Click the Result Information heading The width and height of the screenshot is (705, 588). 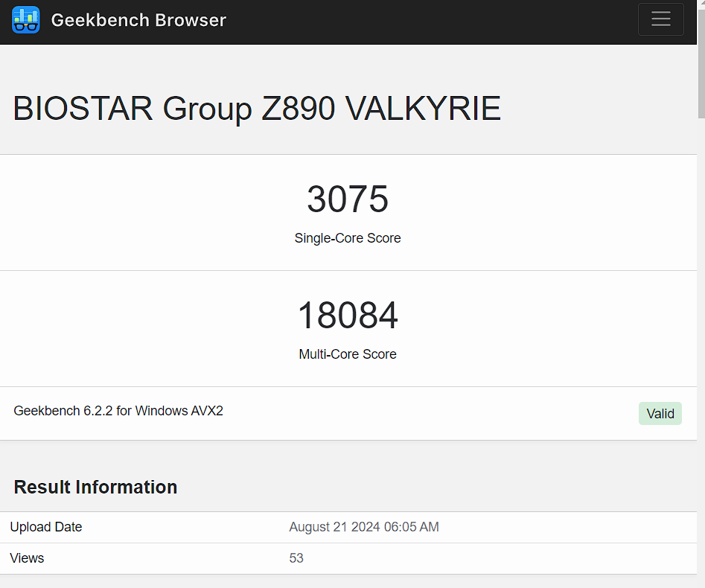tap(95, 488)
